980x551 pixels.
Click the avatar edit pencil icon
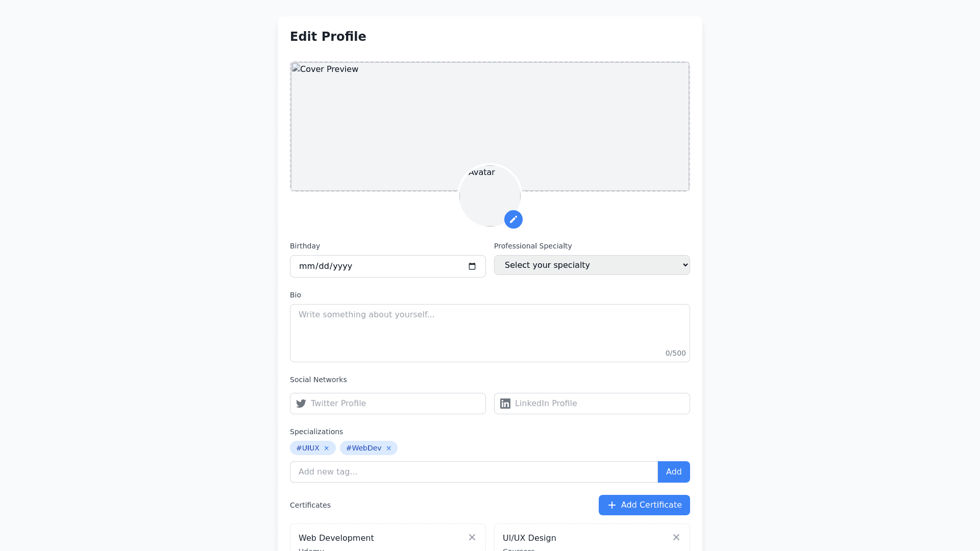[x=513, y=219]
